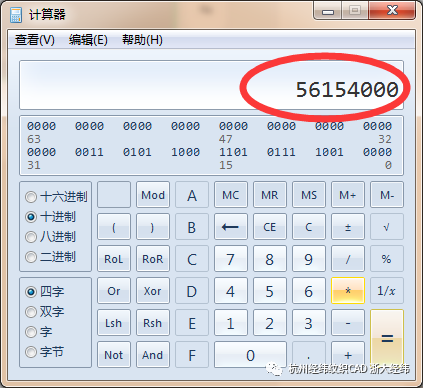Viewport: 423px width, 388px height.
Task: Close the 计算器 window
Action: [x=392, y=10]
